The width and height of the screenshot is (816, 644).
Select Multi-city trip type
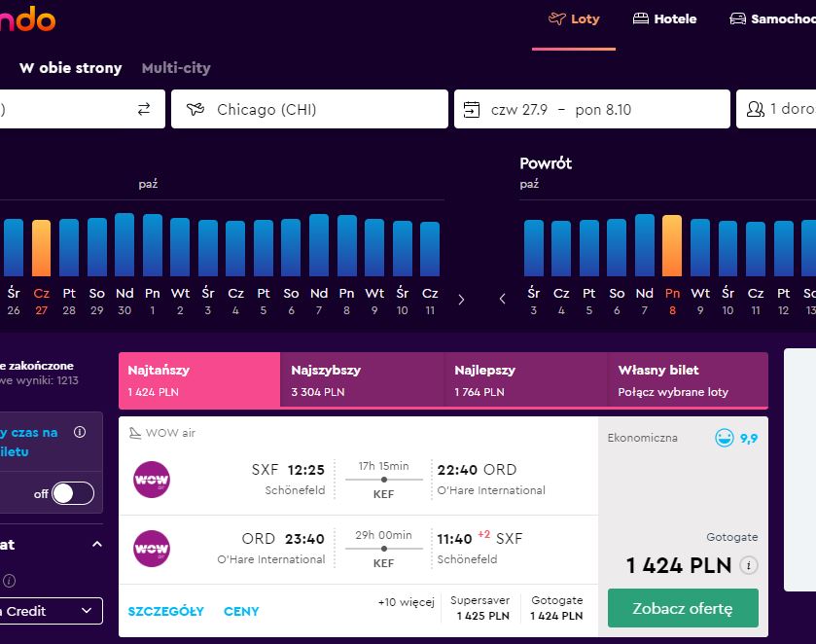pyautogui.click(x=176, y=68)
